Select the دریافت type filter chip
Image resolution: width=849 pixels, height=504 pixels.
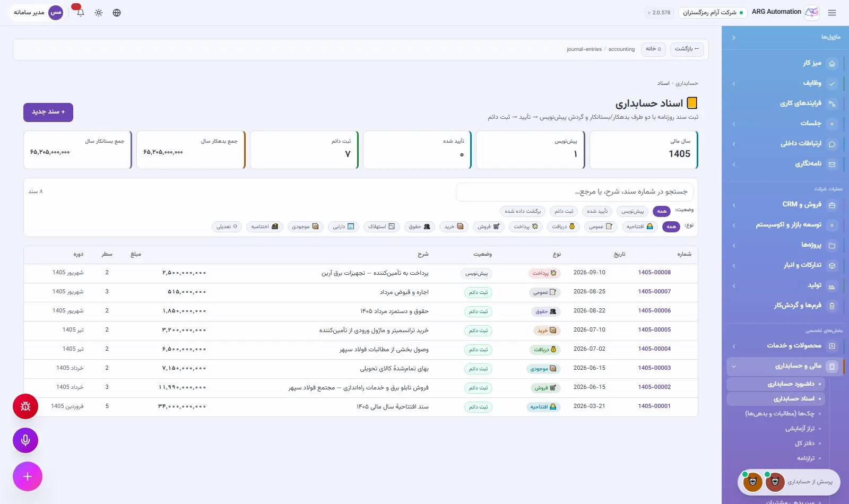tap(563, 227)
